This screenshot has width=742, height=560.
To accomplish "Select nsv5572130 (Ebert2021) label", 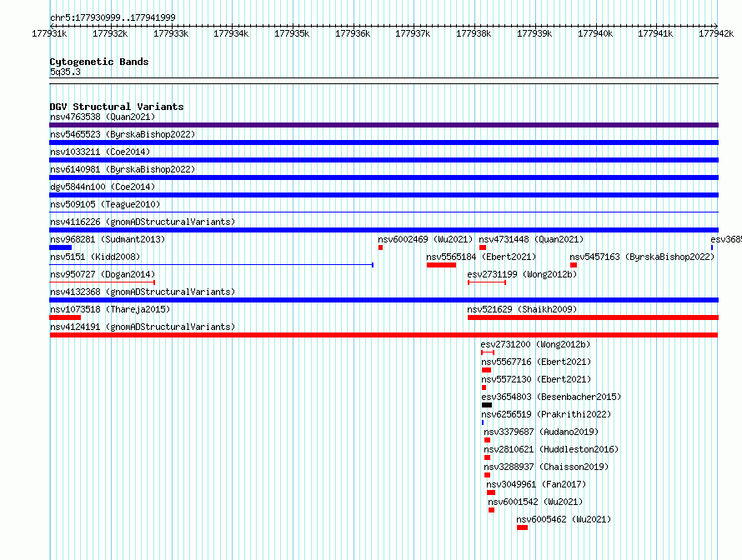I will pyautogui.click(x=536, y=379).
